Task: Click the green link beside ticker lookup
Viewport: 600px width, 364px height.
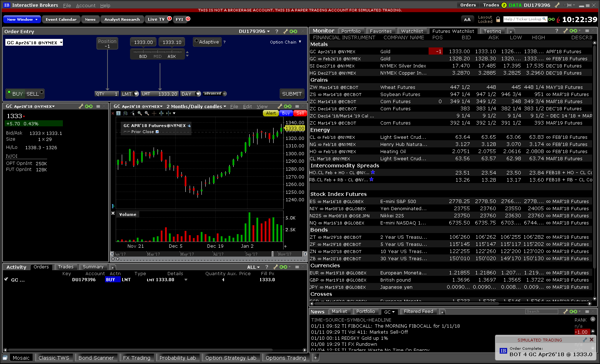Action: 552,19
